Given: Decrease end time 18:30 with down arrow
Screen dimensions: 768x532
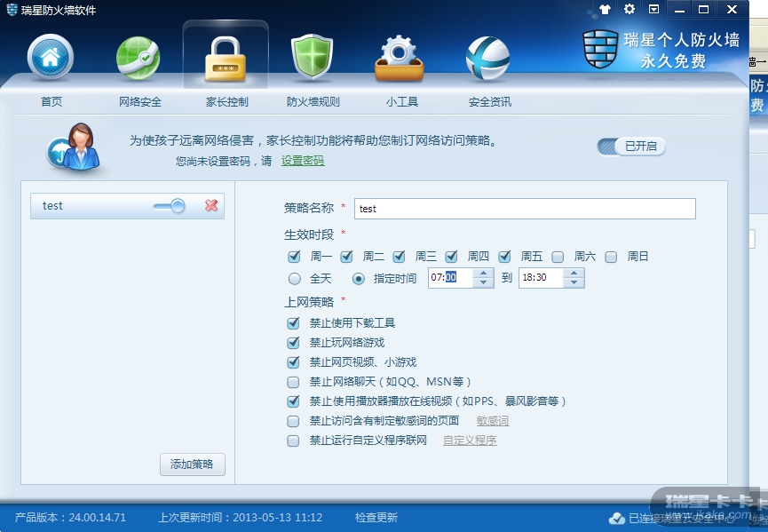Looking at the screenshot, I should 574,282.
